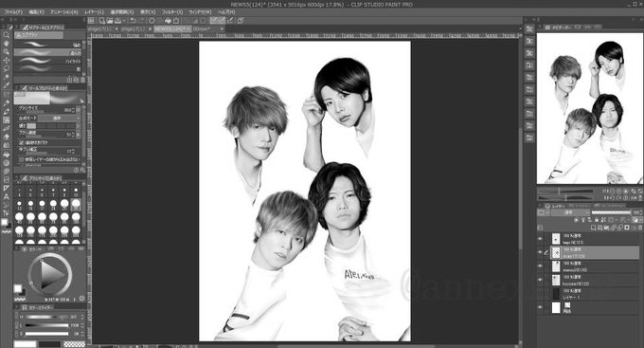Viewport: 644px width, 348px height.
Task: Open the Save icon dropdown arrow
Action: (x=124, y=21)
